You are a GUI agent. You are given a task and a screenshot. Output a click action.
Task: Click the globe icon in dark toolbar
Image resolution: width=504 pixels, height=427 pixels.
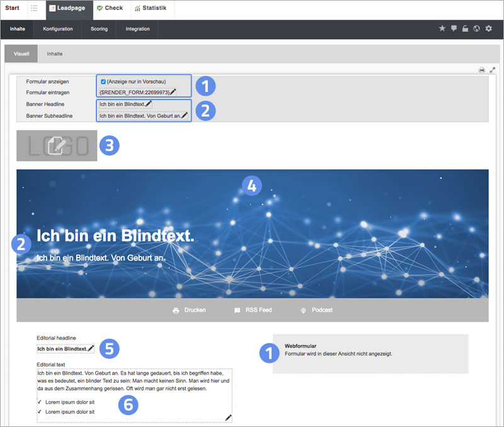coord(476,29)
